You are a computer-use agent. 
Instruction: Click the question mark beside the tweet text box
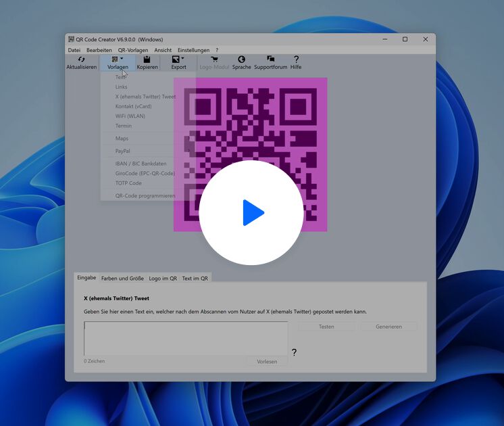(x=294, y=352)
